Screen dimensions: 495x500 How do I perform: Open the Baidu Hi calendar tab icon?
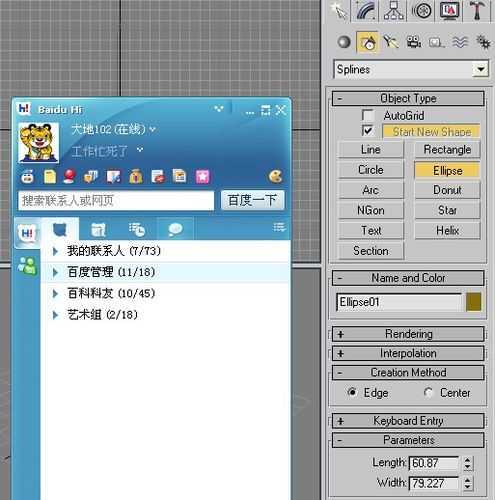(98, 229)
